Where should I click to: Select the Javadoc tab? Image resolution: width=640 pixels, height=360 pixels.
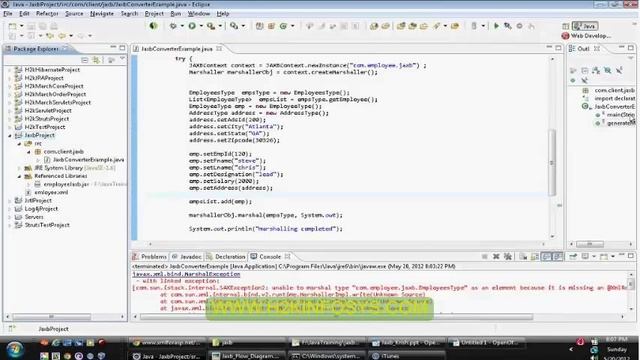[187, 257]
